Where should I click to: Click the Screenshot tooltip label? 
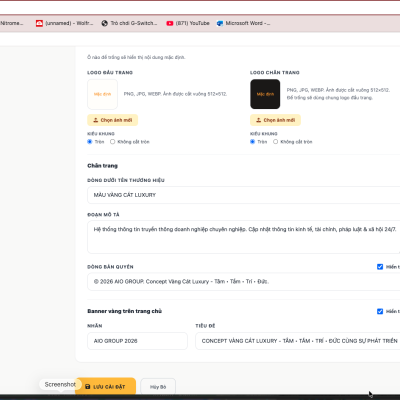pyautogui.click(x=60, y=384)
